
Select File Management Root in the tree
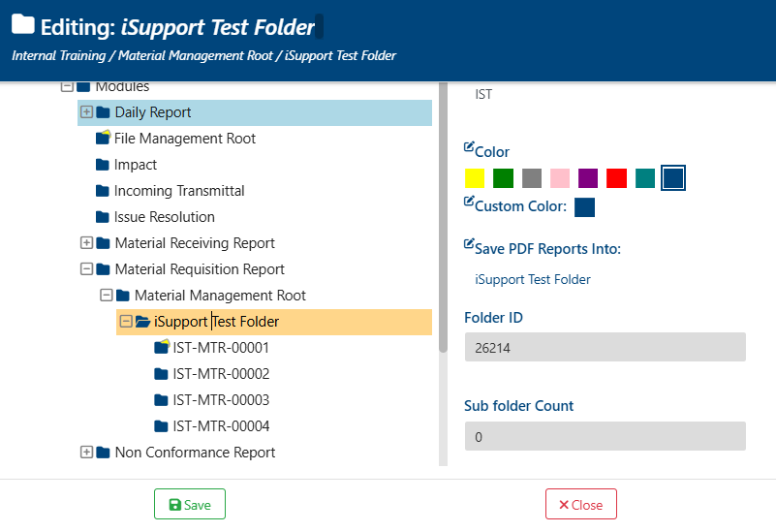click(x=185, y=139)
